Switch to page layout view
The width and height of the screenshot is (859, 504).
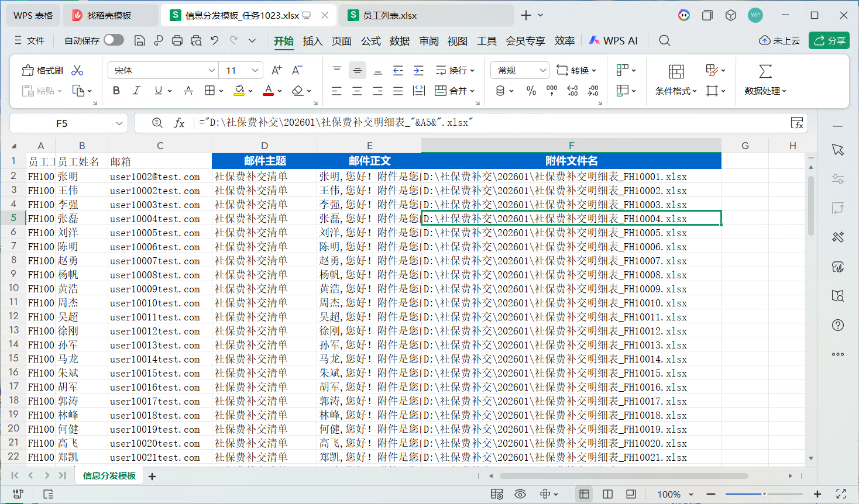pyautogui.click(x=607, y=494)
